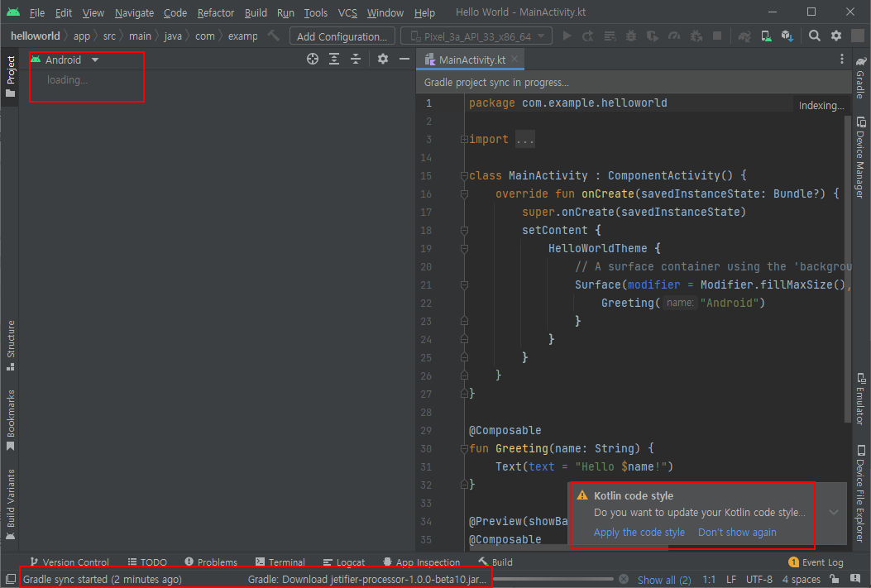The width and height of the screenshot is (871, 588).
Task: Click the 4 spaces indent status entry
Action: 801,579
